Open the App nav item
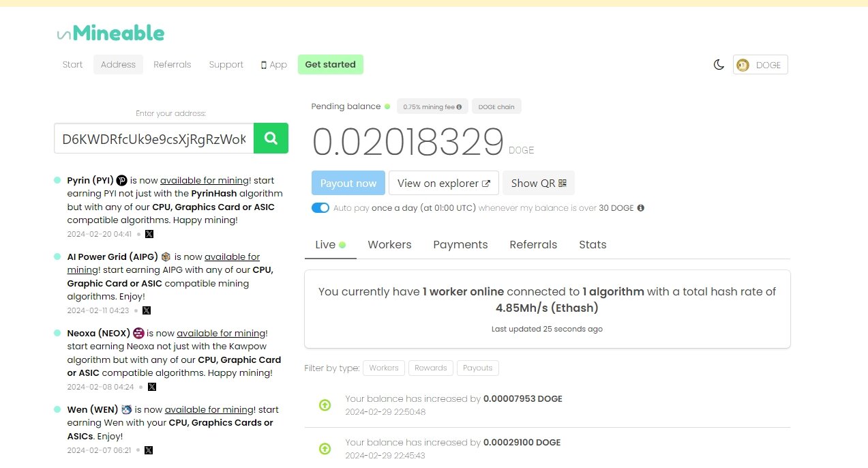Image resolution: width=868 pixels, height=468 pixels. (274, 65)
